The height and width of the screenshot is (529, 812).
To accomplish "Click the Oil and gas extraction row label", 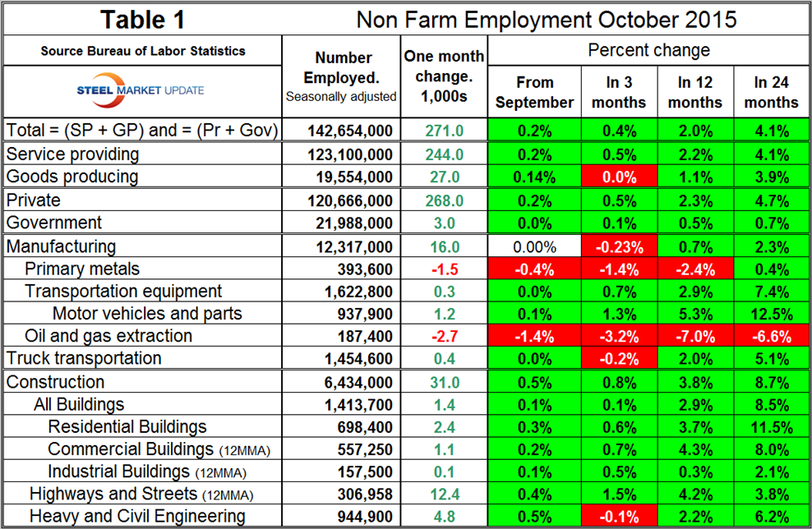I will coord(108,335).
